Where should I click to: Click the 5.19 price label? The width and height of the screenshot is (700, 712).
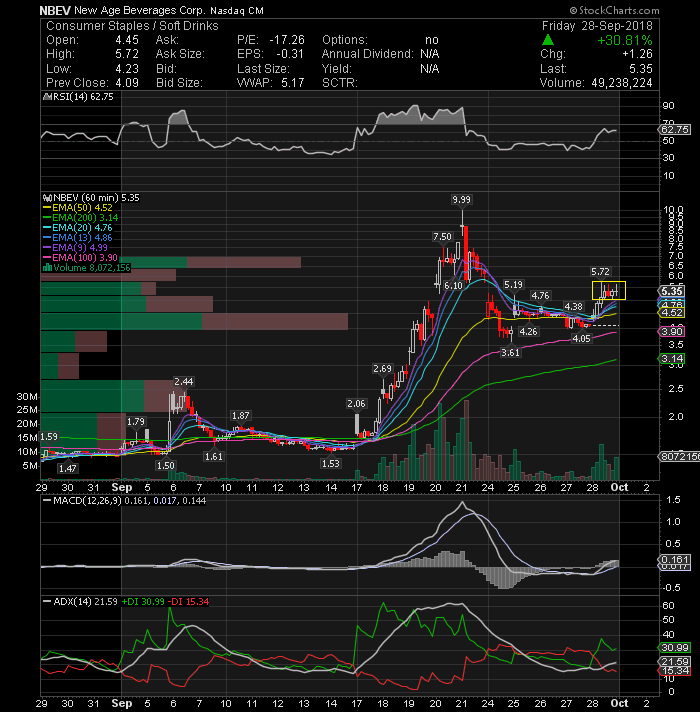[513, 285]
